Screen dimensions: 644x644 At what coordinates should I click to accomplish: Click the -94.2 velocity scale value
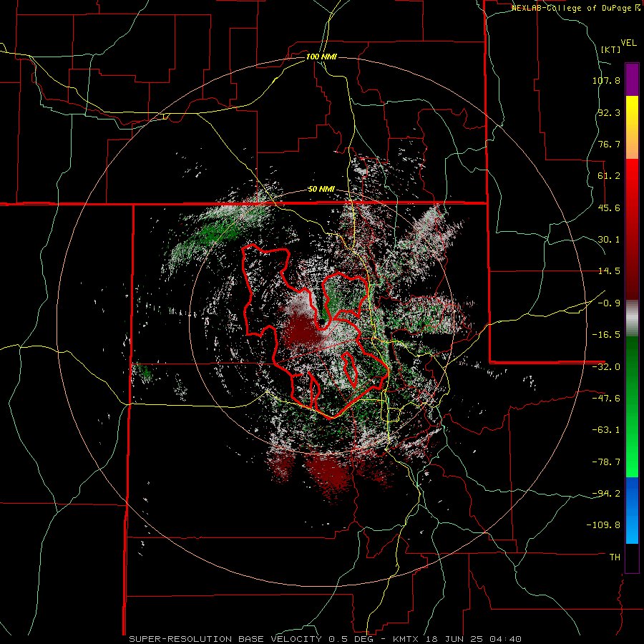[606, 493]
